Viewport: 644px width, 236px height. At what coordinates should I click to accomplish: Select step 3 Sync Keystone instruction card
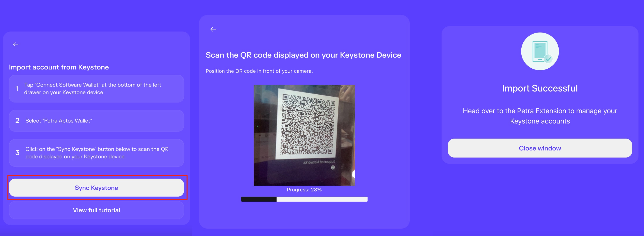[97, 153]
